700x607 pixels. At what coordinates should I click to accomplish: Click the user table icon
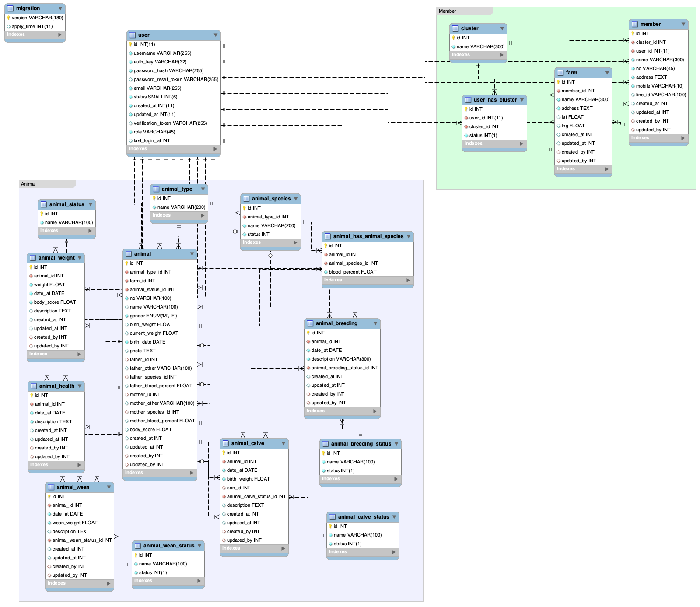pos(133,35)
